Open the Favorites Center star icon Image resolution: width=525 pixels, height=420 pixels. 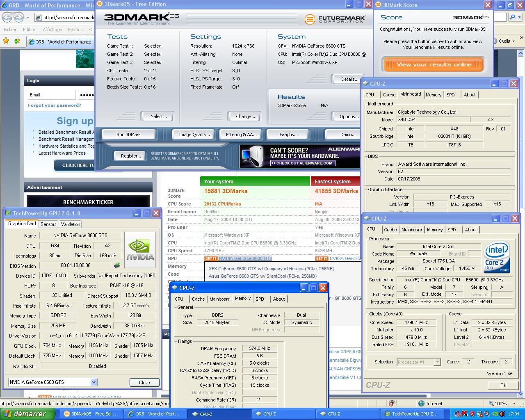[6, 41]
